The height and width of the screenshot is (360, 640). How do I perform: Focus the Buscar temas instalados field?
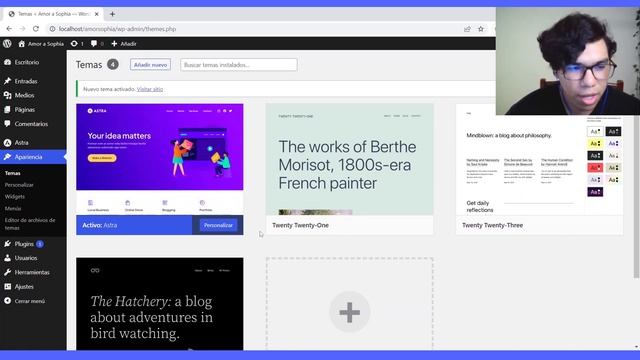pyautogui.click(x=239, y=64)
